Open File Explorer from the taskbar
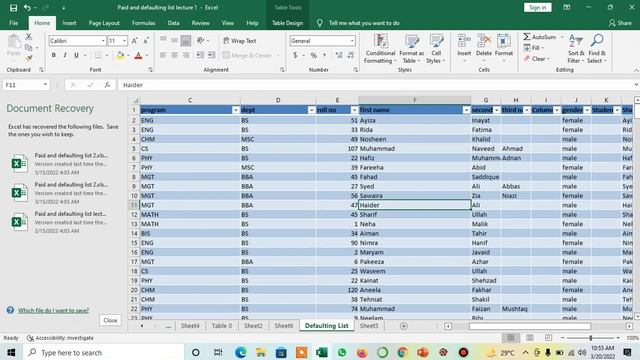 point(261,352)
